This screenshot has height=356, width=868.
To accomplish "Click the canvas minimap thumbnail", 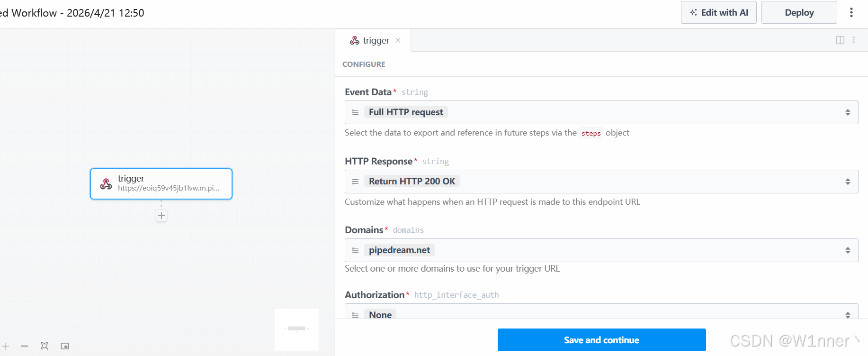I will [x=296, y=329].
